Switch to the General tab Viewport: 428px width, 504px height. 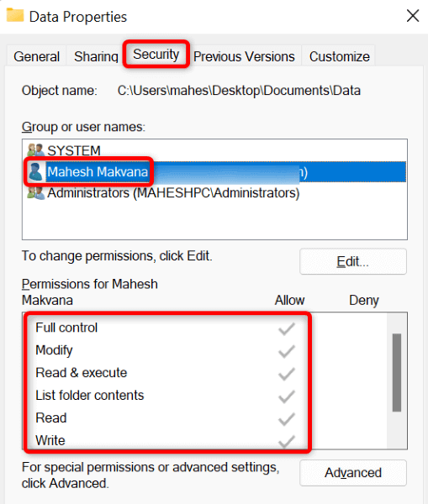coord(36,56)
